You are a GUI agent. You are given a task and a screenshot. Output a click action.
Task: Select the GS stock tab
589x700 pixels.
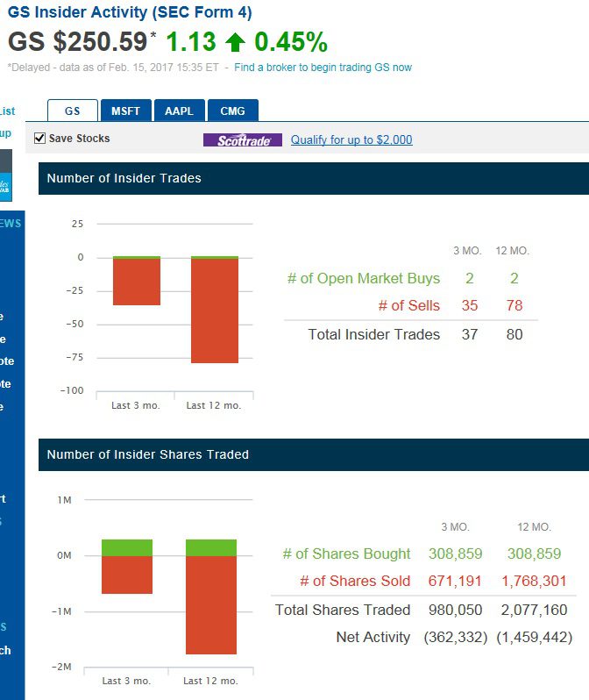(72, 111)
